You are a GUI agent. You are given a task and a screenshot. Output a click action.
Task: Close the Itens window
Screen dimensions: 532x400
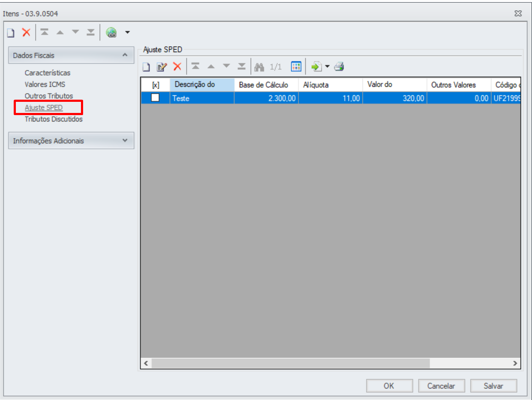click(x=518, y=14)
